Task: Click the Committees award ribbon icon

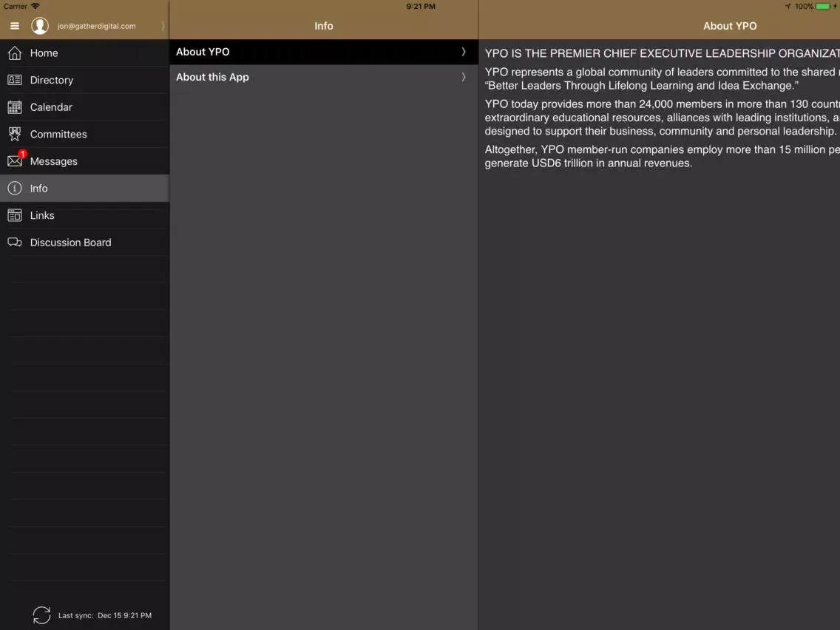Action: tap(15, 134)
